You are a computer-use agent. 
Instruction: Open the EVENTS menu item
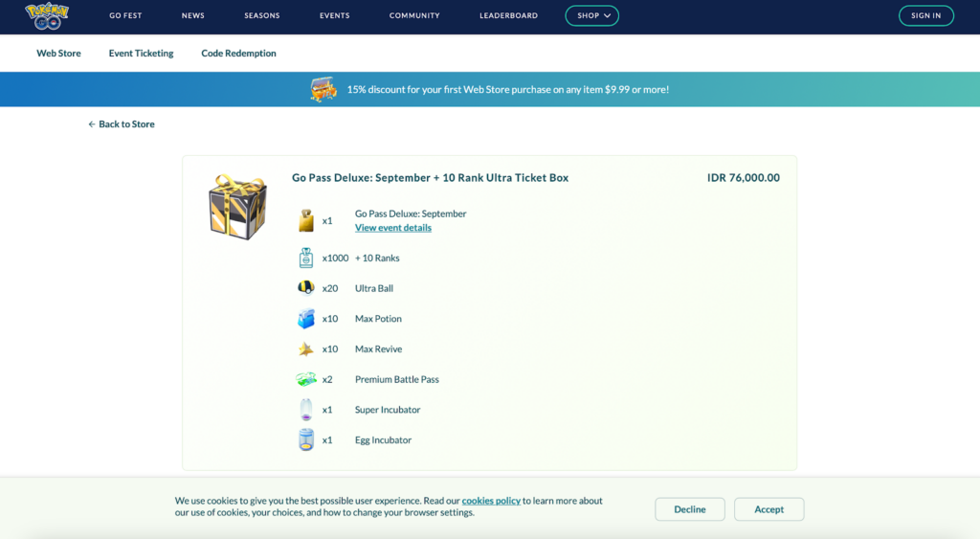coord(334,15)
